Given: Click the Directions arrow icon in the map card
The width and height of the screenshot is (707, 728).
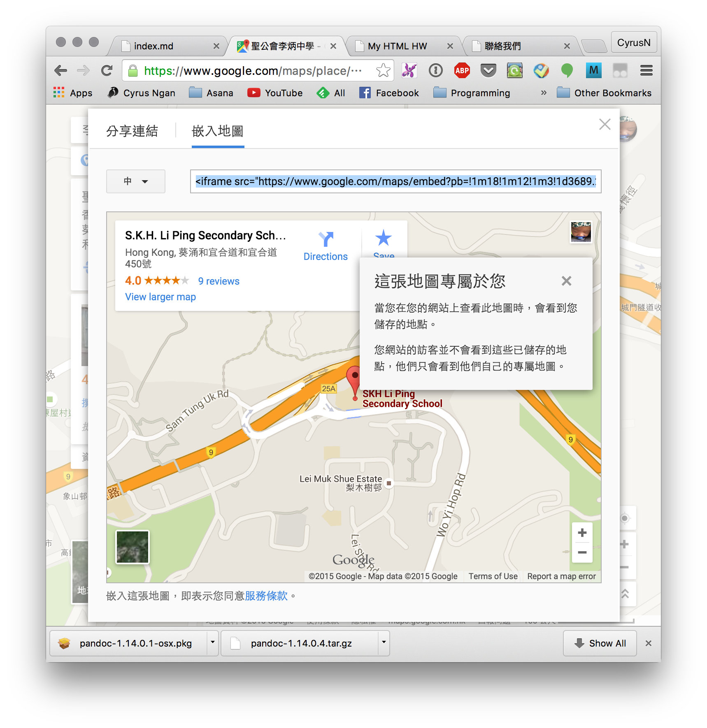Looking at the screenshot, I should point(326,239).
